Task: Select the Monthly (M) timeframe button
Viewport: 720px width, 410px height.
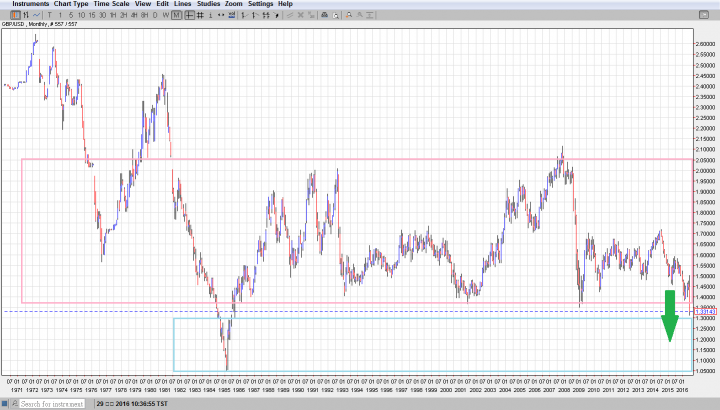Action: [176, 15]
